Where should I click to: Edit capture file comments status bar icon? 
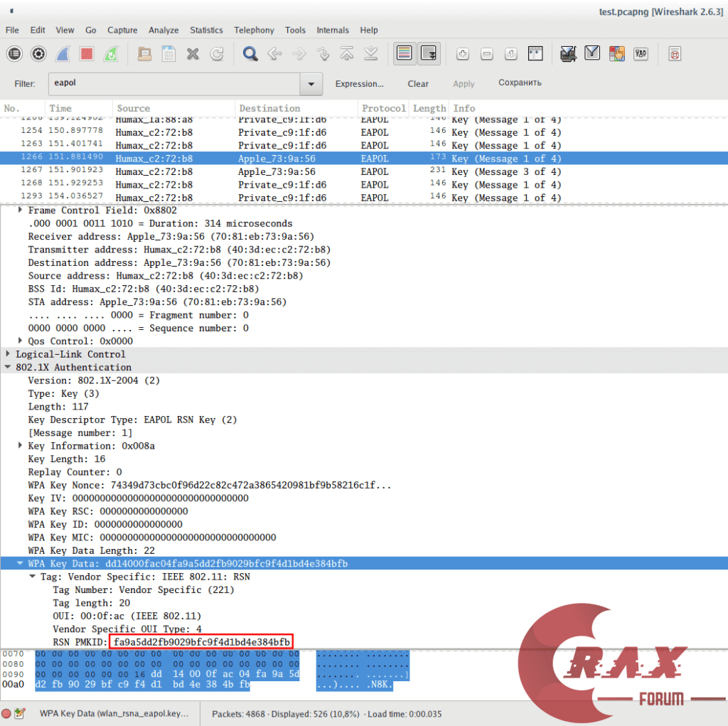(x=20, y=713)
